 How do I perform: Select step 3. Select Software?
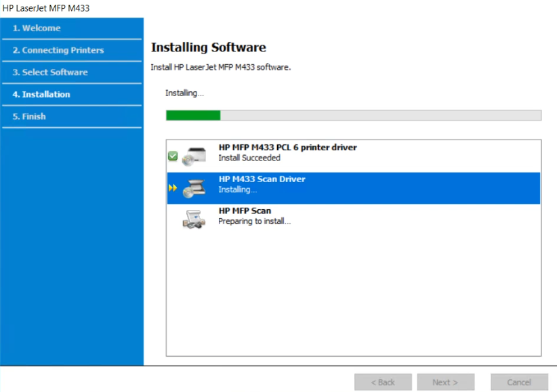72,72
